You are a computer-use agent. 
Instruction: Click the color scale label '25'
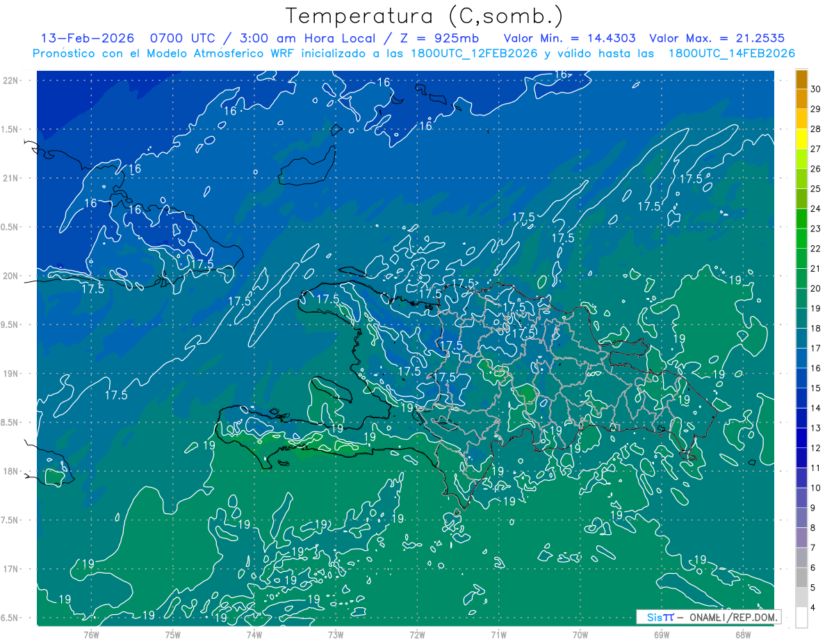(x=816, y=188)
